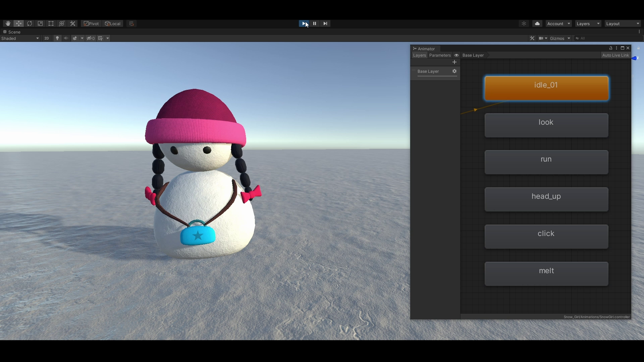Select the Scale tool
The image size is (644, 362).
tap(40, 23)
